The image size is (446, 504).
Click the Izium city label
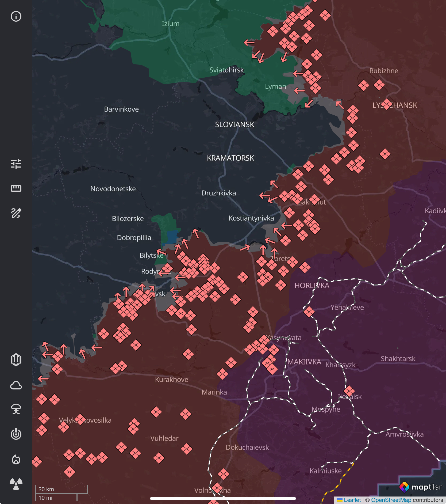coord(171,24)
